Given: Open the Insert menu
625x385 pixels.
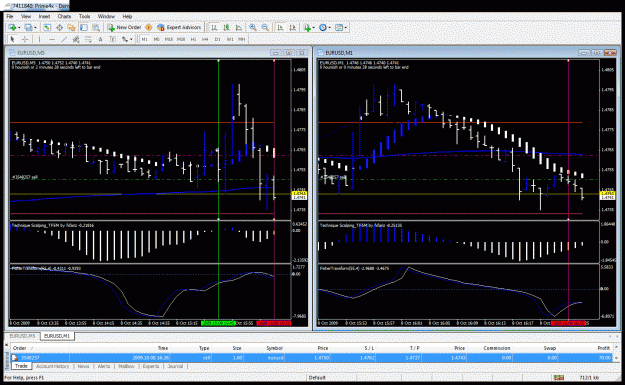Looking at the screenshot, I should pos(44,16).
